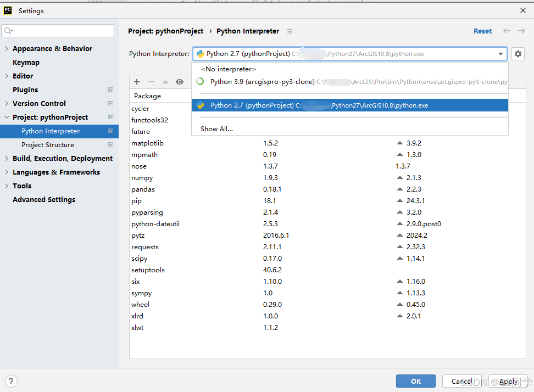Click the upgrade arrow beside pip 24.3.1
Image resolution: width=534 pixels, height=392 pixels.
coord(400,201)
